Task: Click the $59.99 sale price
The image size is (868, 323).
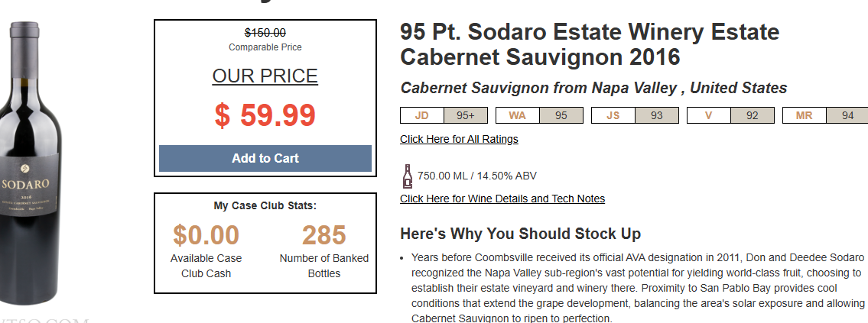Action: (x=265, y=115)
